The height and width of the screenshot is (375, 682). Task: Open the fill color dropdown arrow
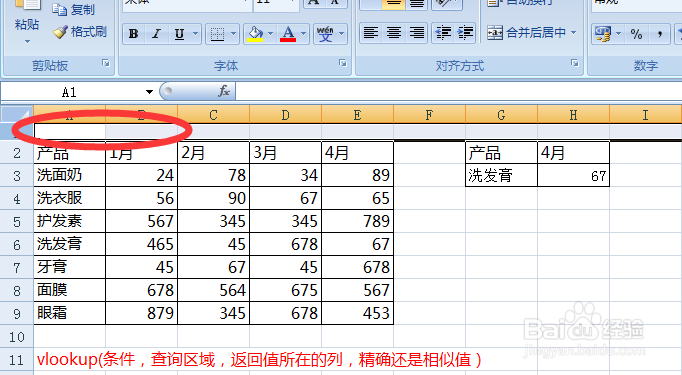click(271, 33)
